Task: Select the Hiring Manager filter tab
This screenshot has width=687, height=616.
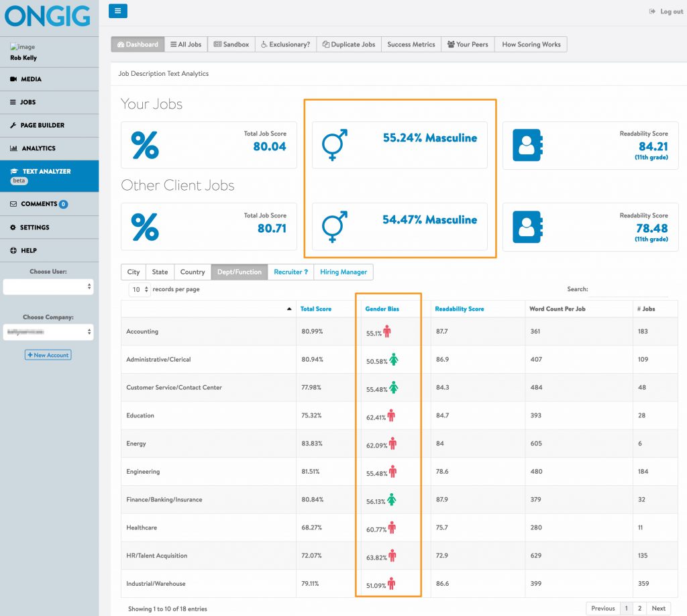Action: click(x=343, y=272)
